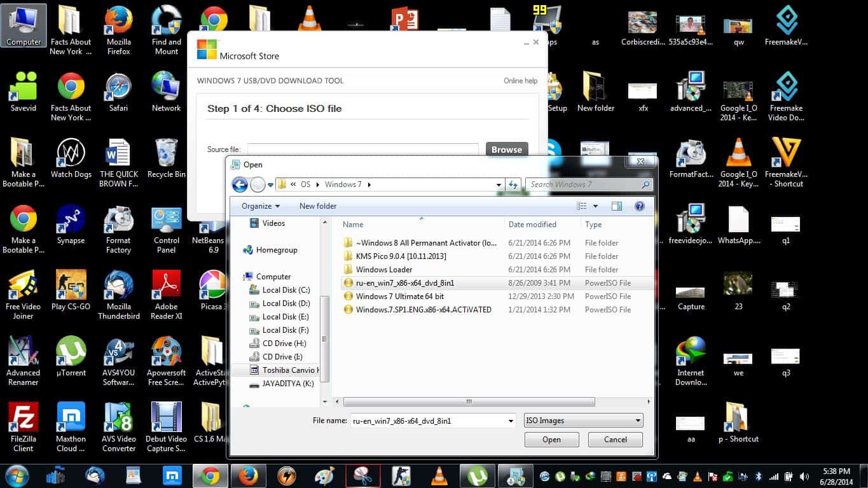Open the recent locations dropdown next to forward arrow

point(270,185)
